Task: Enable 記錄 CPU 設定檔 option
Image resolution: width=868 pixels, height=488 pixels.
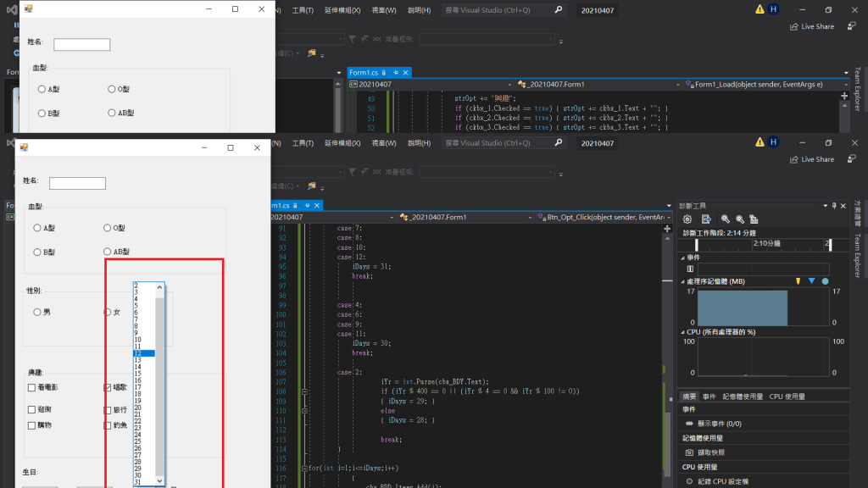Action: coord(689,481)
